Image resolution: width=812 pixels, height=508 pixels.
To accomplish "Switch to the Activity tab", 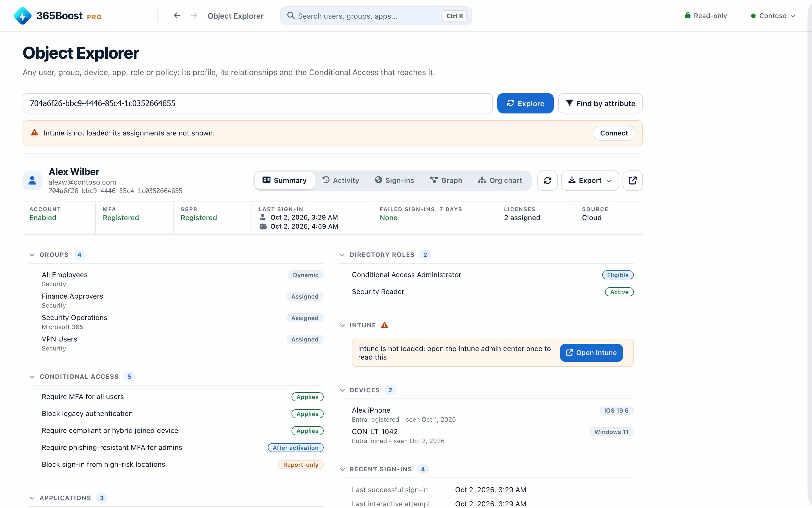I will click(x=341, y=180).
